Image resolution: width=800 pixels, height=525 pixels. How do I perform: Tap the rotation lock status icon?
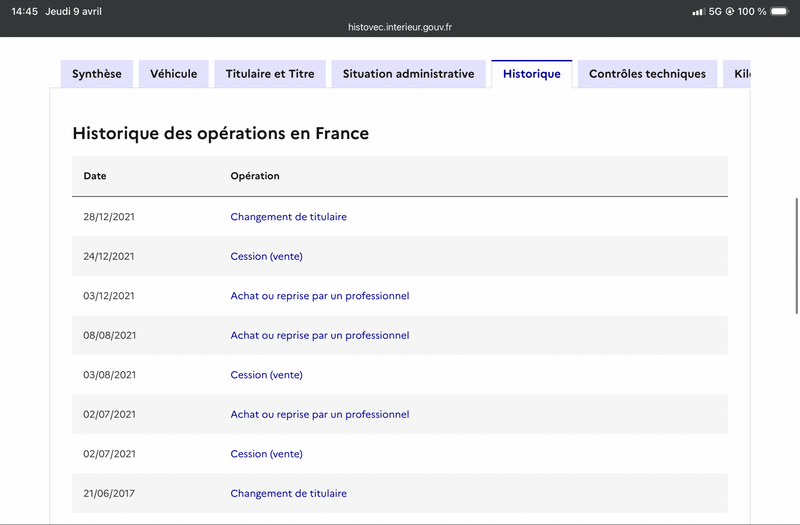730,11
